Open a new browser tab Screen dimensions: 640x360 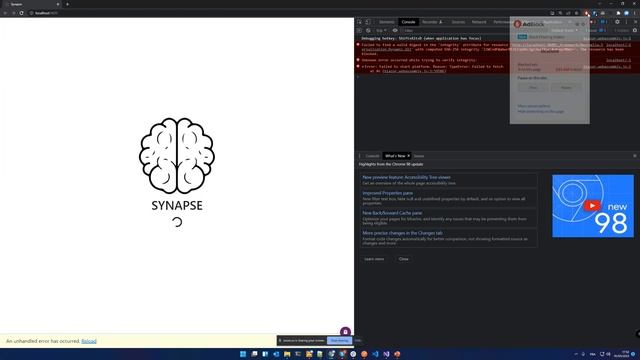(x=67, y=4)
